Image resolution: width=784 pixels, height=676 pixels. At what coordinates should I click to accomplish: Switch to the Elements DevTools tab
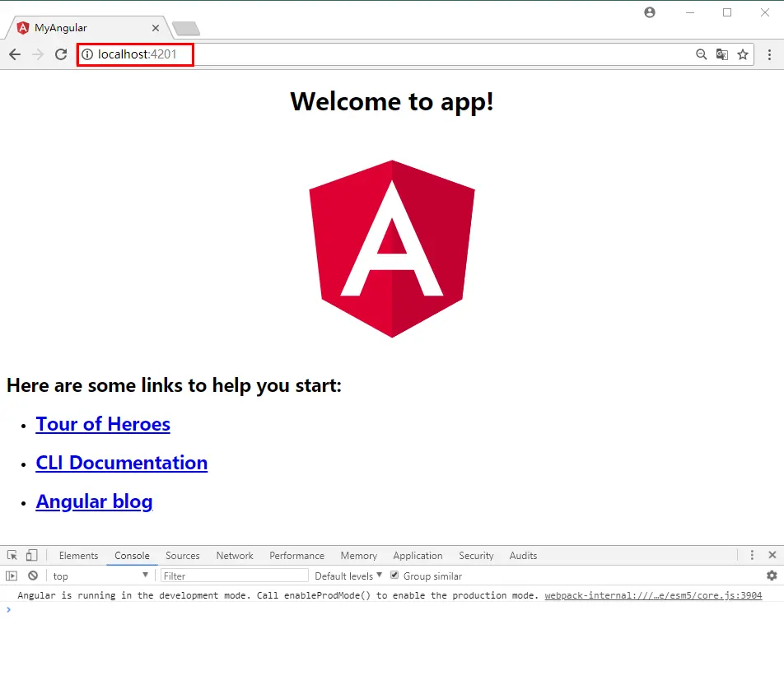(78, 556)
